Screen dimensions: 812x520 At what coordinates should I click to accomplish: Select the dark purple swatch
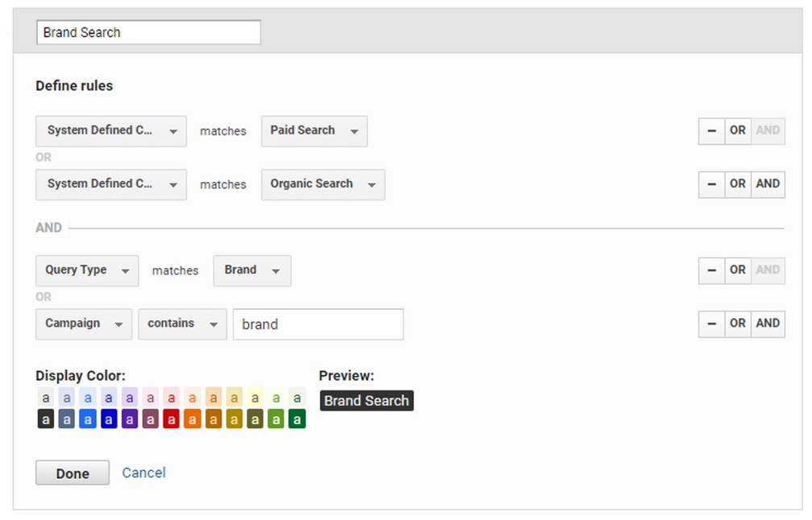tap(130, 419)
